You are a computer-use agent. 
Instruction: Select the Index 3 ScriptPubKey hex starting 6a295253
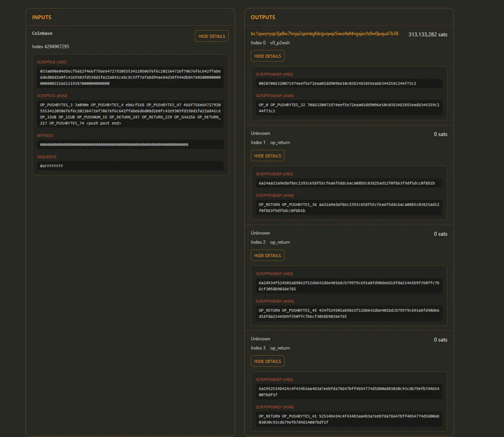click(349, 392)
